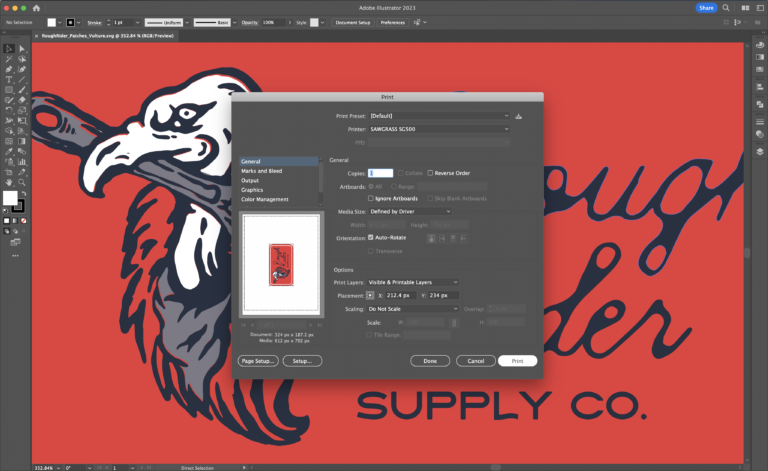Select the All artboards radio button

(371, 187)
